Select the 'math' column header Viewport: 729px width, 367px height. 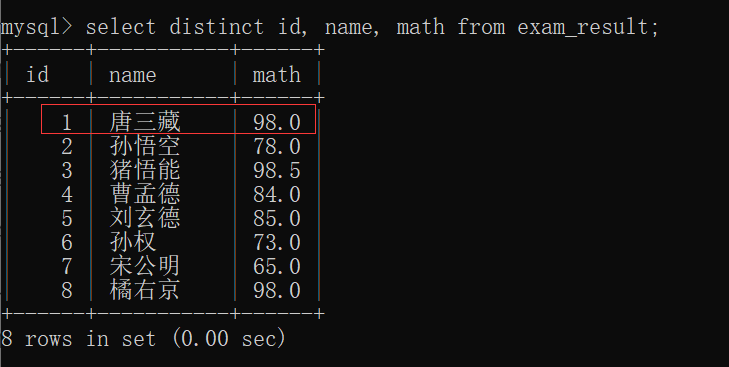tap(277, 74)
